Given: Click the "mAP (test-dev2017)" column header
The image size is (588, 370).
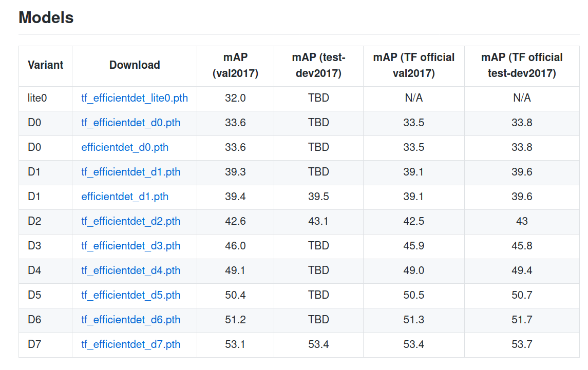Looking at the screenshot, I should click(x=319, y=65).
